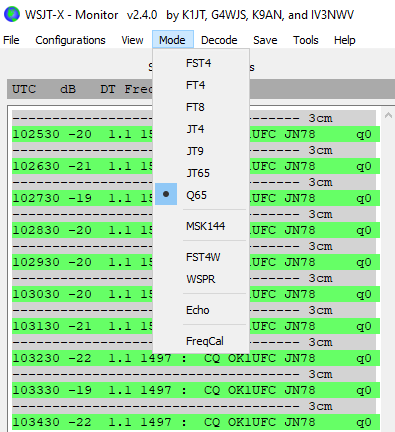Switch to FT8 mode
Screen dimensions: 395x432
[201, 107]
